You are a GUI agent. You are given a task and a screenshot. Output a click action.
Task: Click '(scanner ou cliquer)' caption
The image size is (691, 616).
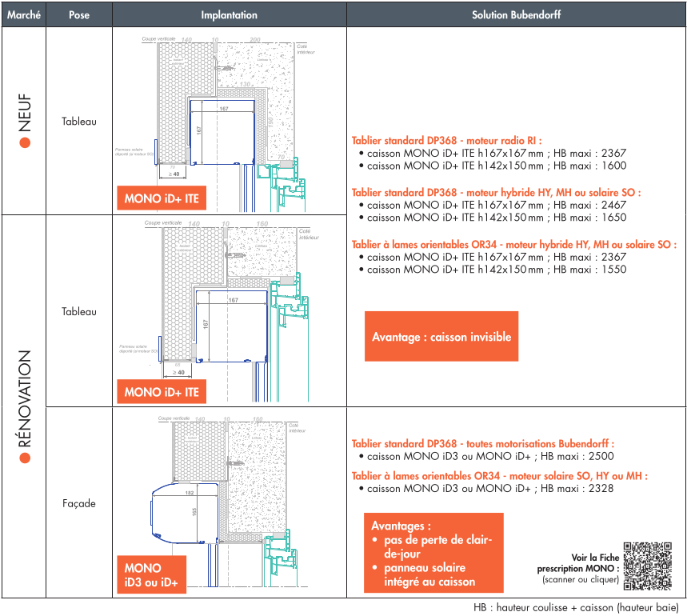pyautogui.click(x=581, y=579)
